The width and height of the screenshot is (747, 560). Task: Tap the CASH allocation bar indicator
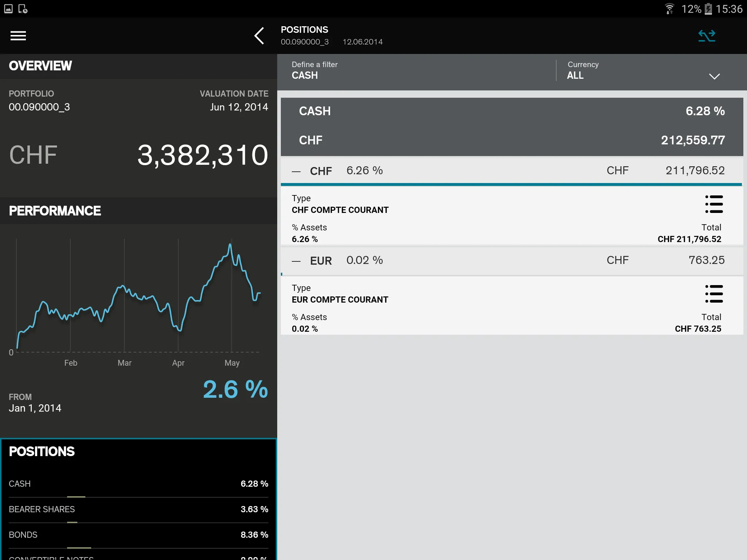click(x=76, y=497)
